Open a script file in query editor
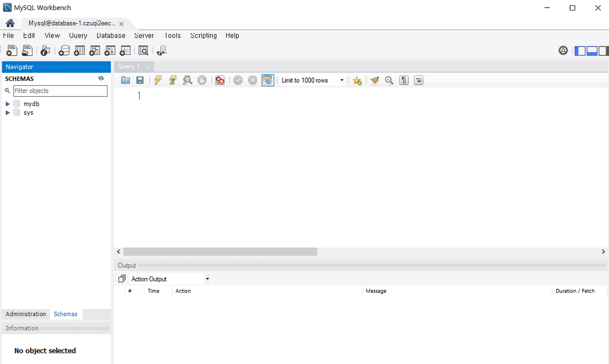 pos(125,80)
